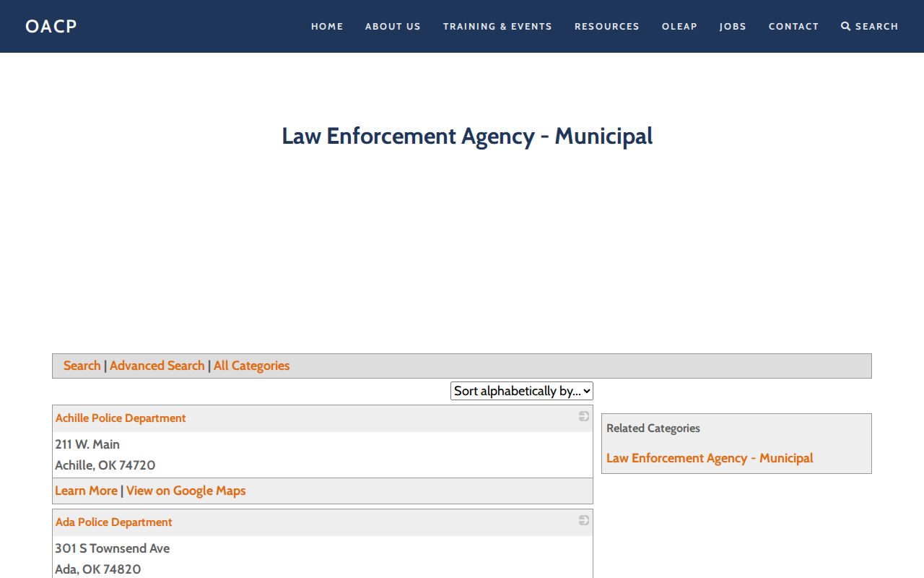Viewport: 924px width, 578px height.
Task: Click Learn More for Achille Police Department
Action: [x=86, y=491]
